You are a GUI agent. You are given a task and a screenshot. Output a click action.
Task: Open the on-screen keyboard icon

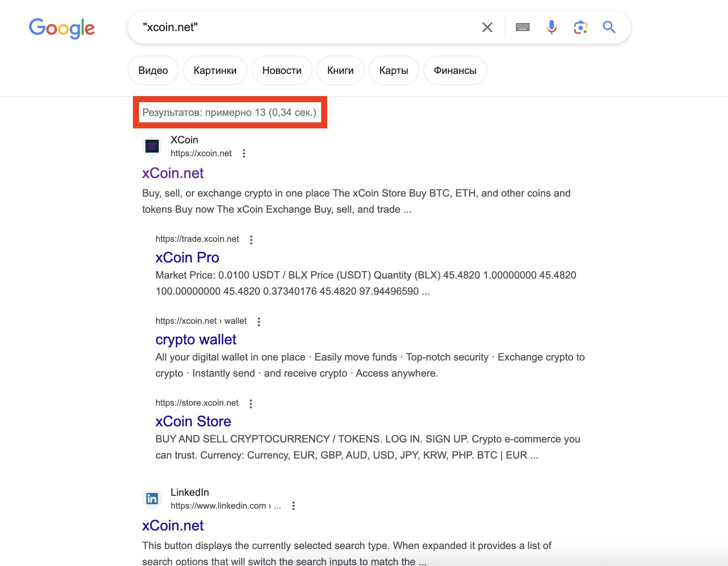coord(522,27)
